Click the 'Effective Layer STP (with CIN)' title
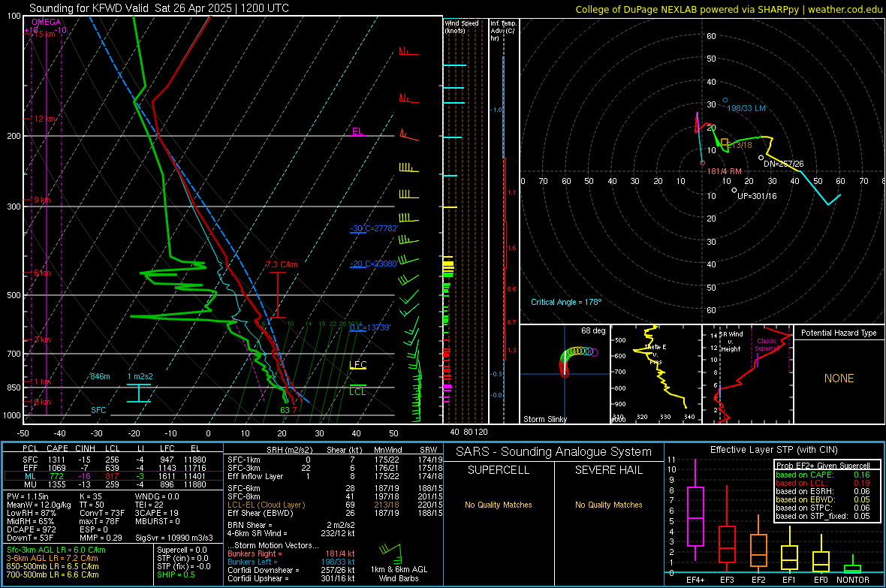Viewport: 886px width, 588px height. point(773,450)
